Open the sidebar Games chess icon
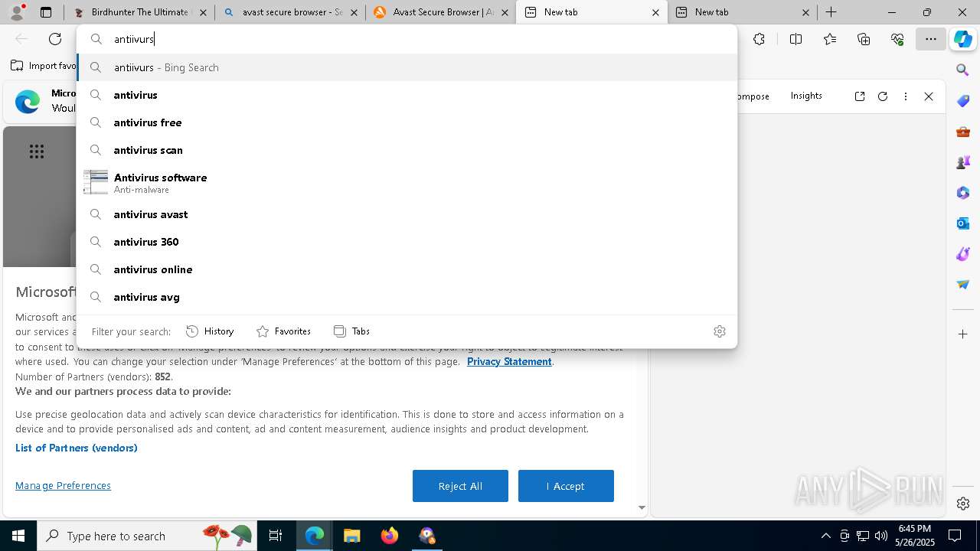Viewport: 980px width, 551px height. point(963,162)
